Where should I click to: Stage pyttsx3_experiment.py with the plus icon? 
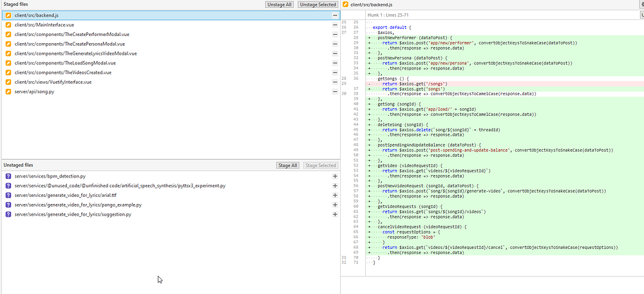coord(335,186)
